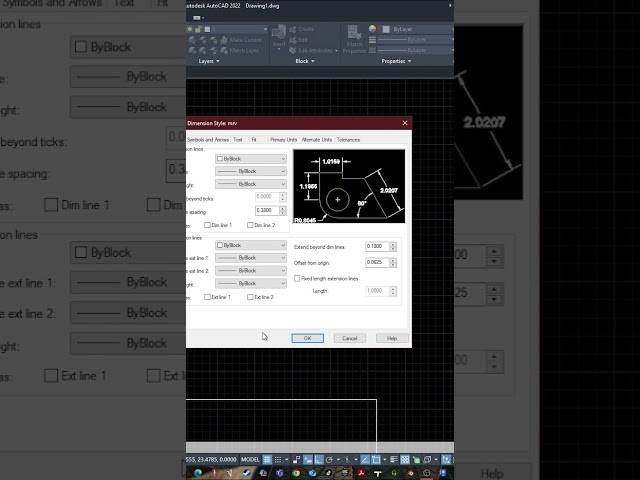Screen dimensions: 640x480
Task: Open Microsoft Edge from the taskbar
Action: 198,473
